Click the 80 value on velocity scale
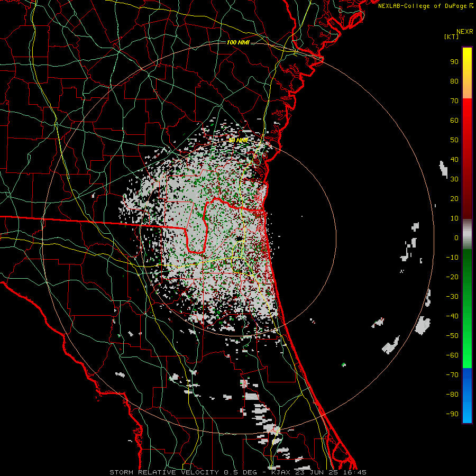This screenshot has height=476, width=476. (x=454, y=81)
